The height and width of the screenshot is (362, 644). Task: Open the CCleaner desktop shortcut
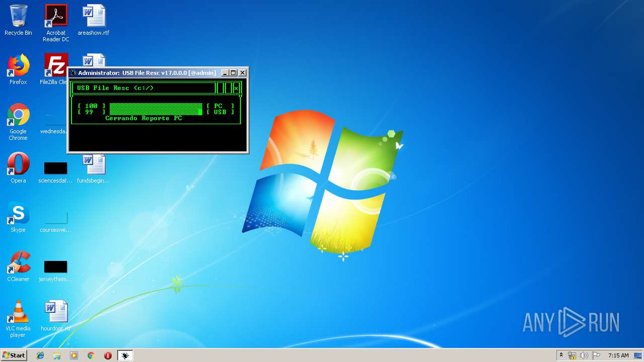point(18,266)
